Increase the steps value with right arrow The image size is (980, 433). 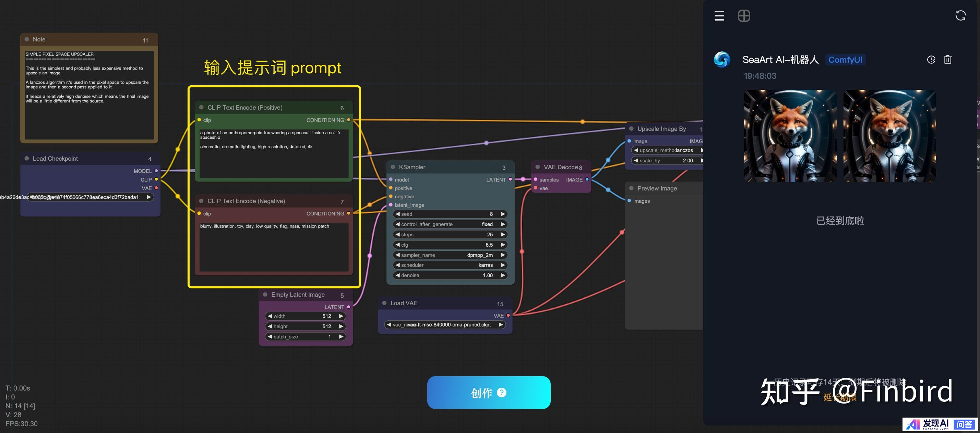coord(503,235)
